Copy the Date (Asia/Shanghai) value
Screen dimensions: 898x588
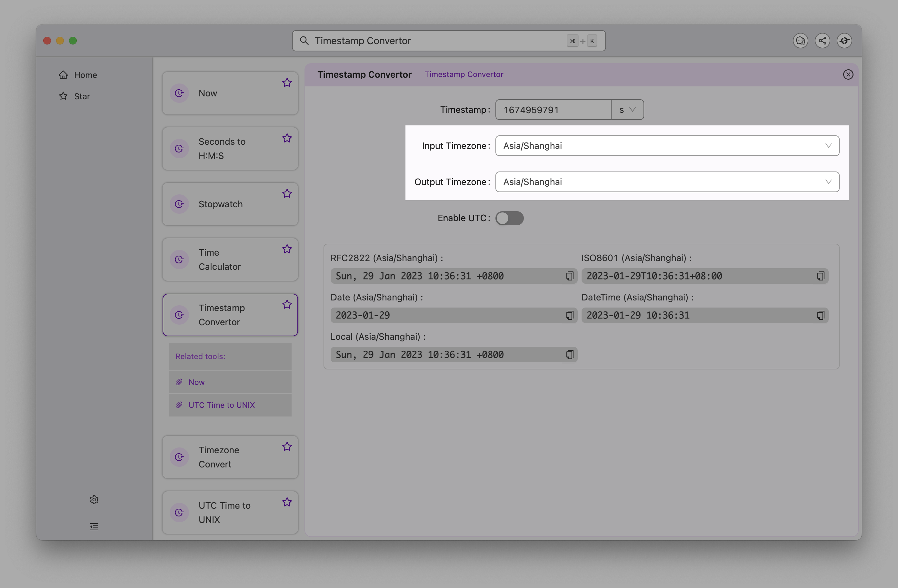point(570,315)
